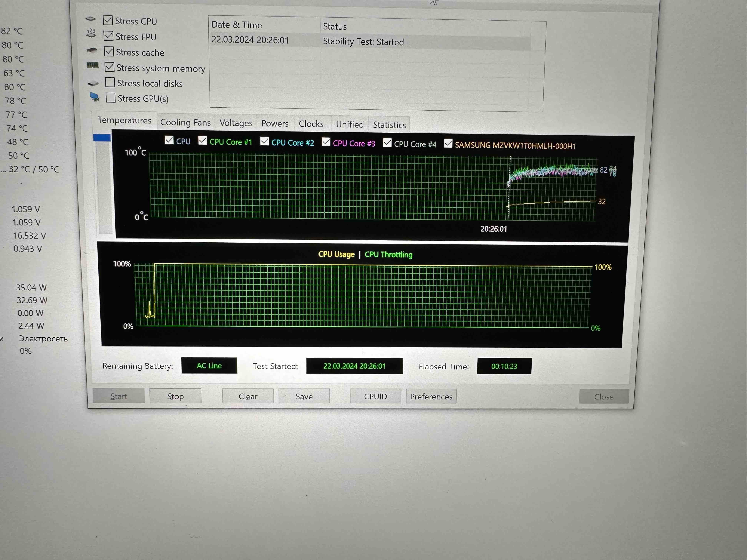This screenshot has height=560, width=747.
Task: Open the CPUID panel button
Action: tap(376, 396)
